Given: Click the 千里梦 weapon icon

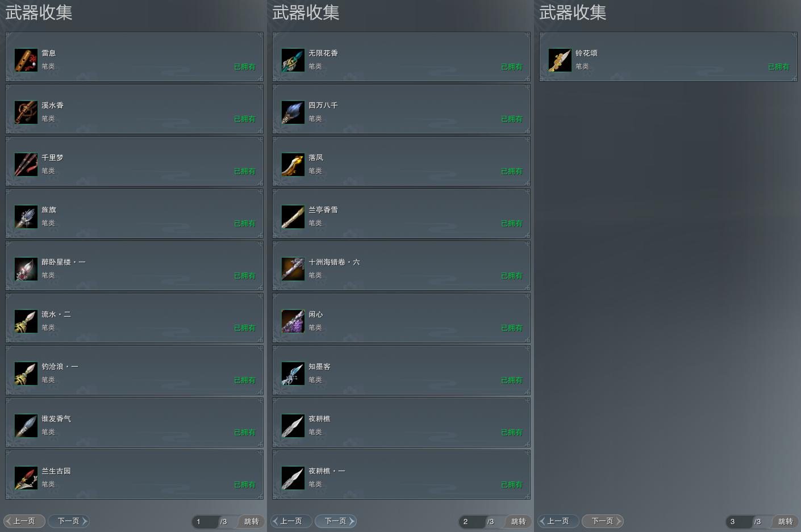Looking at the screenshot, I should click(26, 165).
